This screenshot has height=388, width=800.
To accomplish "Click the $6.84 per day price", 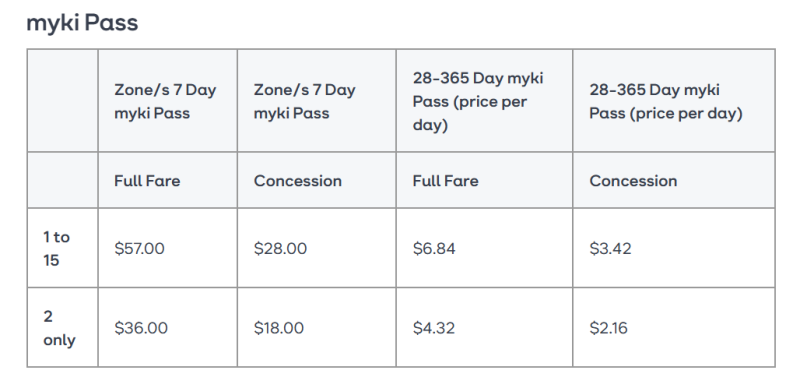I will tap(434, 248).
